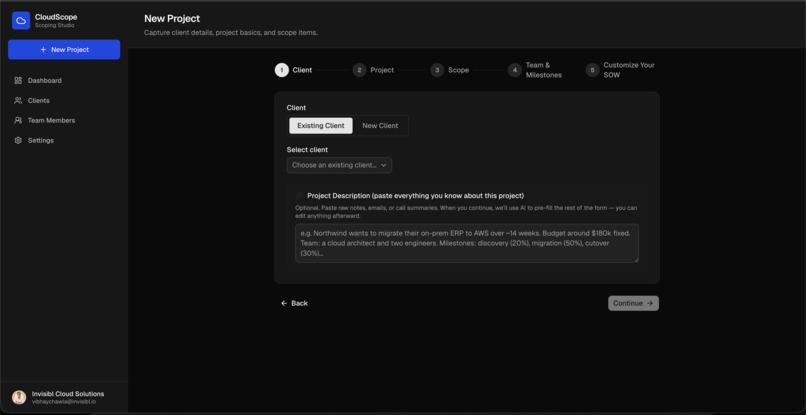Open the Clients sidebar item
806x415 pixels.
click(x=64, y=100)
